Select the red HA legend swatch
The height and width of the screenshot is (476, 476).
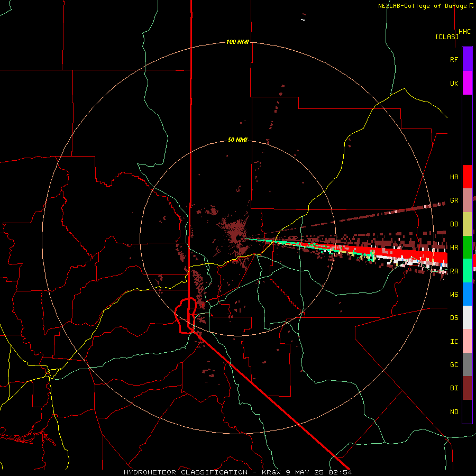467,177
